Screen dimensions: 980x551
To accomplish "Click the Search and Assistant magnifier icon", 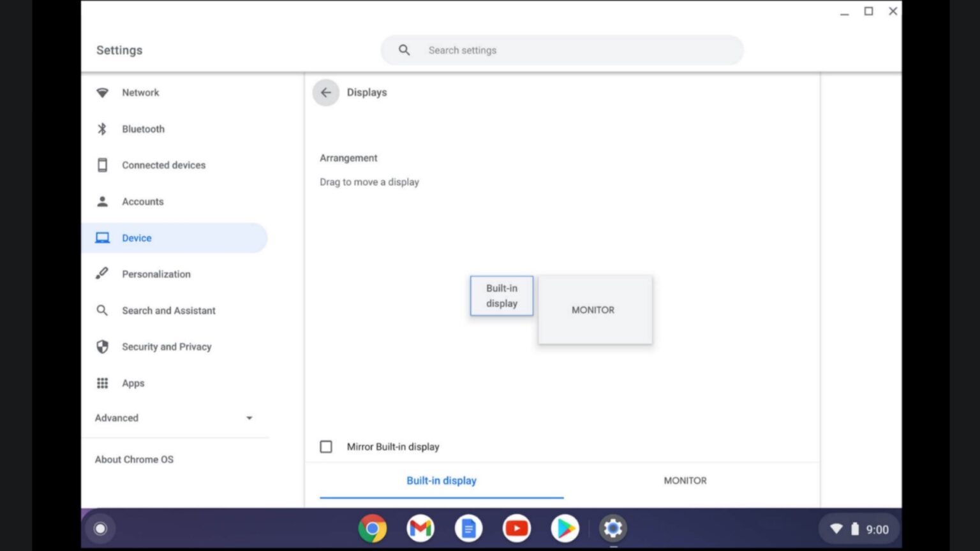I will [x=102, y=311].
